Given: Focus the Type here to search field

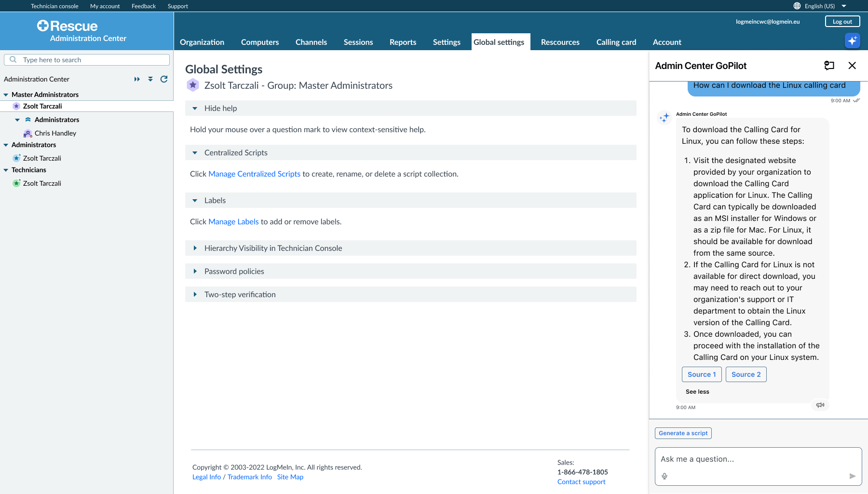Looking at the screenshot, I should [87, 60].
